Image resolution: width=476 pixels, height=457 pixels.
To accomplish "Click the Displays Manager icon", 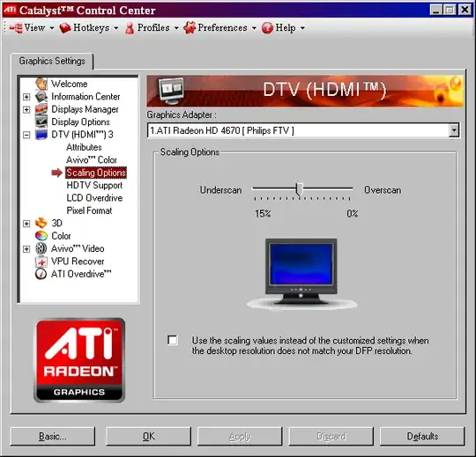I will (41, 109).
